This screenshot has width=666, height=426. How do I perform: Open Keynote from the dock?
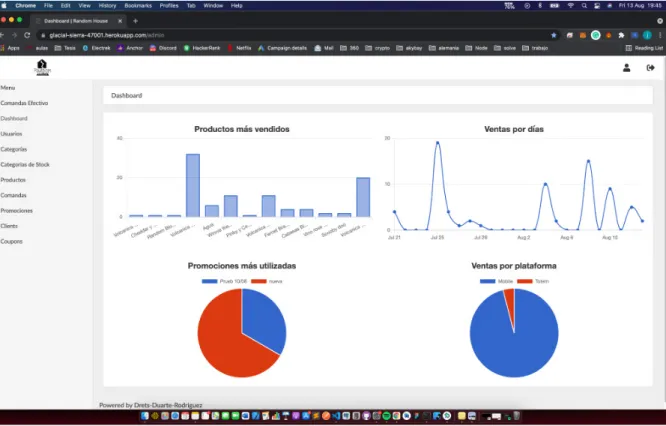[285, 416]
